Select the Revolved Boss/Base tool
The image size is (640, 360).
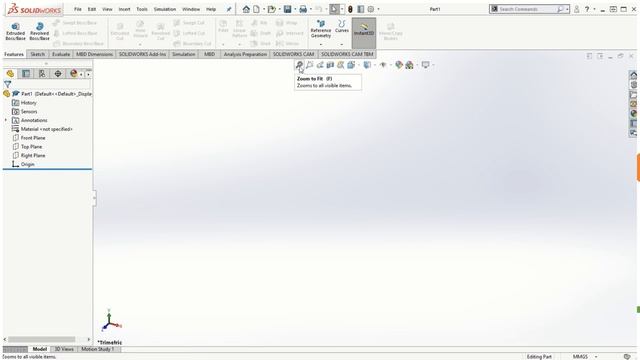[40, 31]
